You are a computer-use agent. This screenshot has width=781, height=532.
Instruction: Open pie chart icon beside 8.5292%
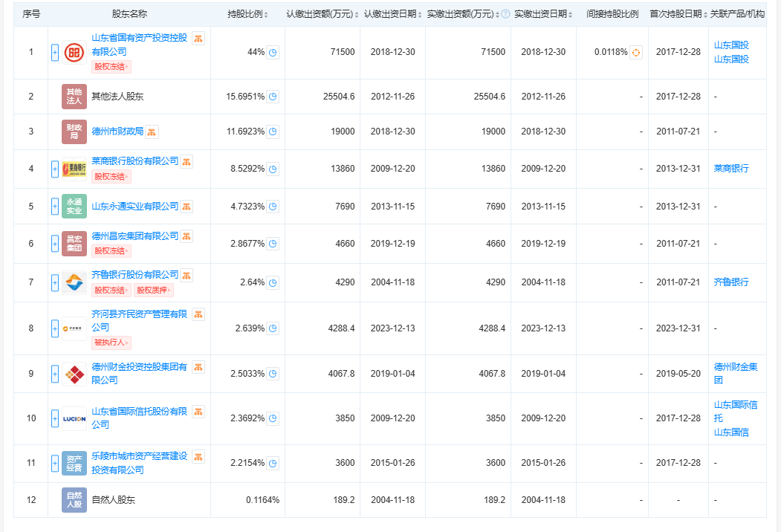pos(273,169)
